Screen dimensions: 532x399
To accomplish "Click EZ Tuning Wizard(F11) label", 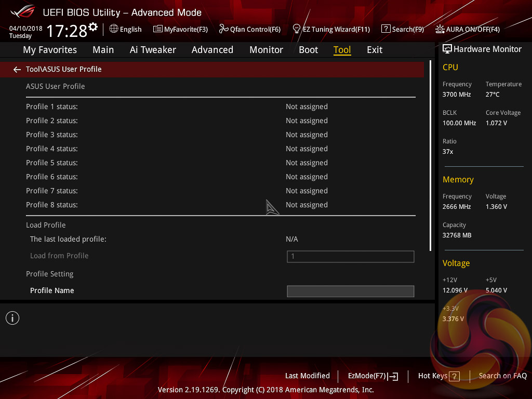I will click(x=336, y=30).
